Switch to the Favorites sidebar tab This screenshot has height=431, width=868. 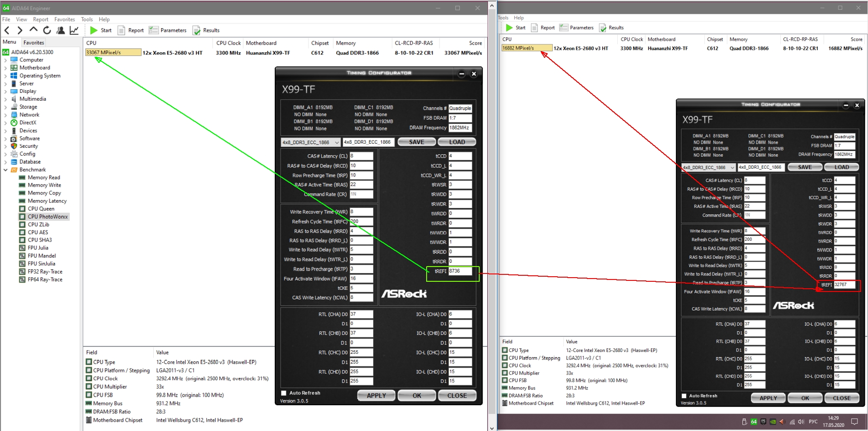(34, 42)
